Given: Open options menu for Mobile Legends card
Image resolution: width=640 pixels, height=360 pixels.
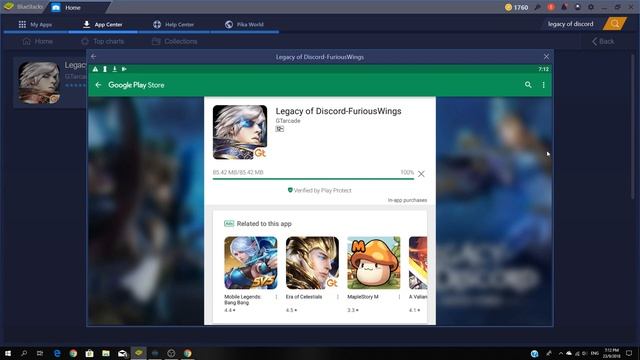Looking at the screenshot, I should pyautogui.click(x=276, y=297).
